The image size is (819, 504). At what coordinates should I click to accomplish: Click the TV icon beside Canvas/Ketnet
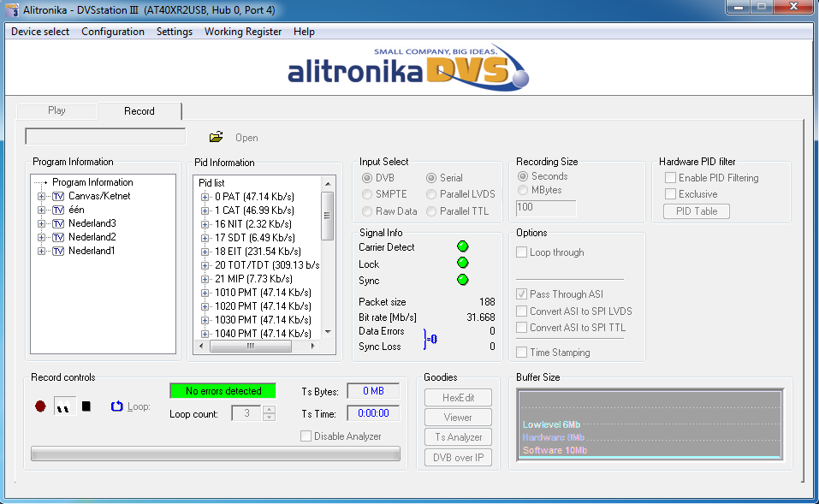58,196
